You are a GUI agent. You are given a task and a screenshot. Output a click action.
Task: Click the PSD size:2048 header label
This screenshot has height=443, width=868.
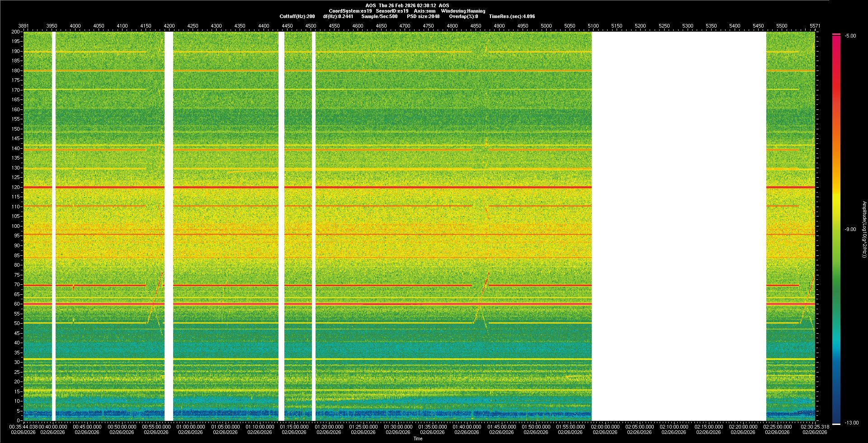(x=423, y=16)
